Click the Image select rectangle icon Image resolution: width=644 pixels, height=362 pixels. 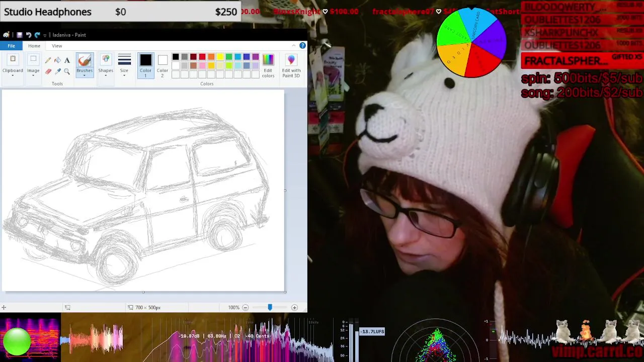[x=33, y=60]
